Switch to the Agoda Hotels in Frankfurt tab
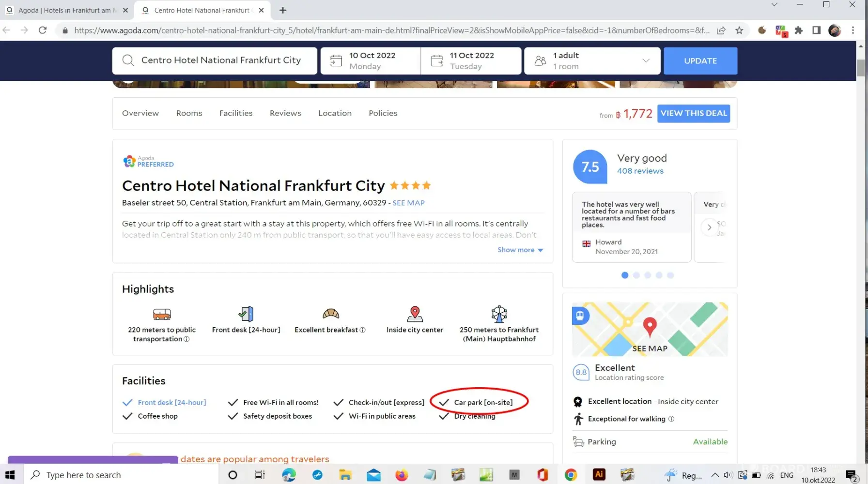Viewport: 868px width, 484px height. pyautogui.click(x=68, y=10)
